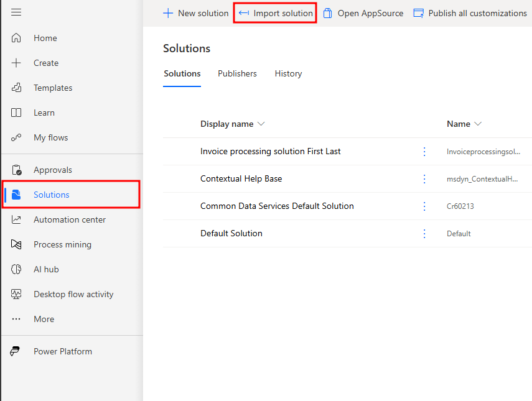Click the My flows icon
Screen dimensions: 532x401
click(16, 137)
